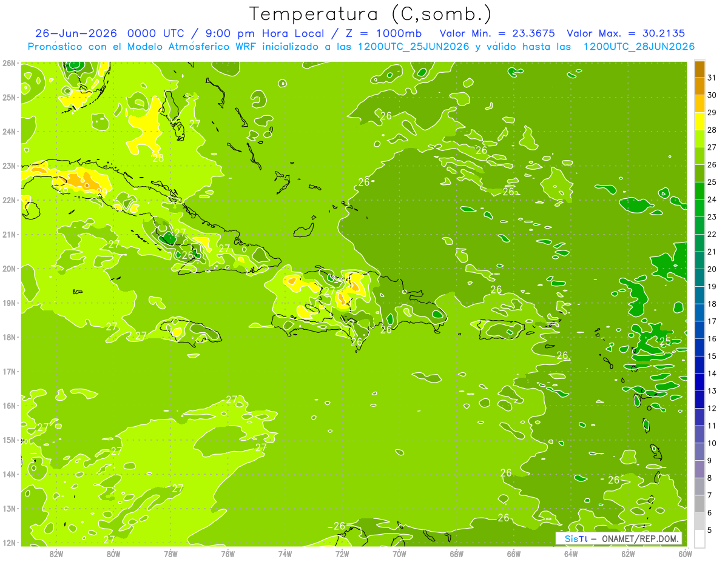Click the top legend band above 31

coord(699,69)
